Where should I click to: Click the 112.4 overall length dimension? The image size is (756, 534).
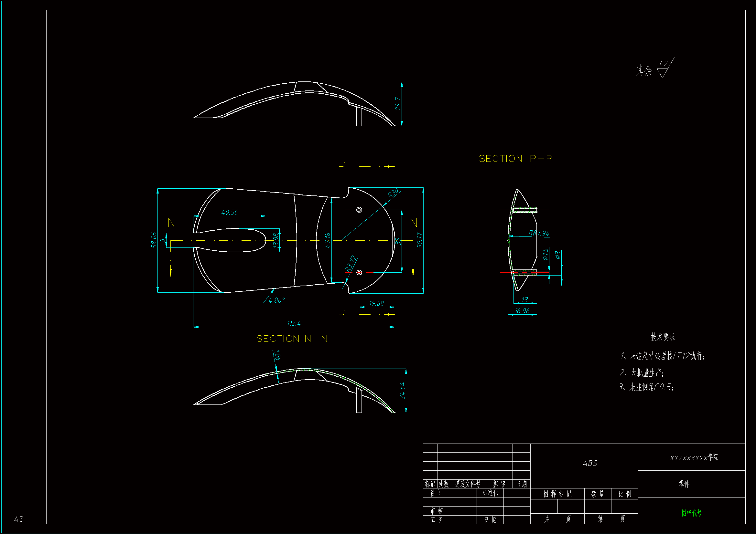pyautogui.click(x=294, y=323)
